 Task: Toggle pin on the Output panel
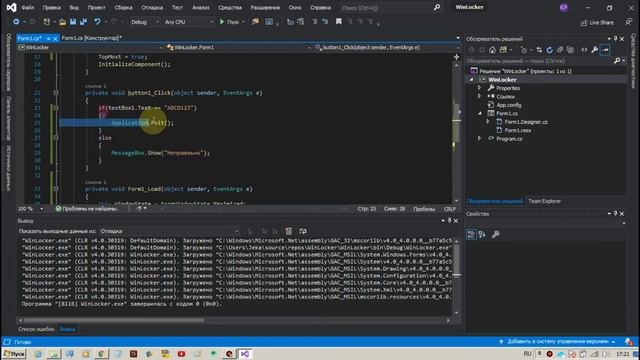(x=449, y=220)
